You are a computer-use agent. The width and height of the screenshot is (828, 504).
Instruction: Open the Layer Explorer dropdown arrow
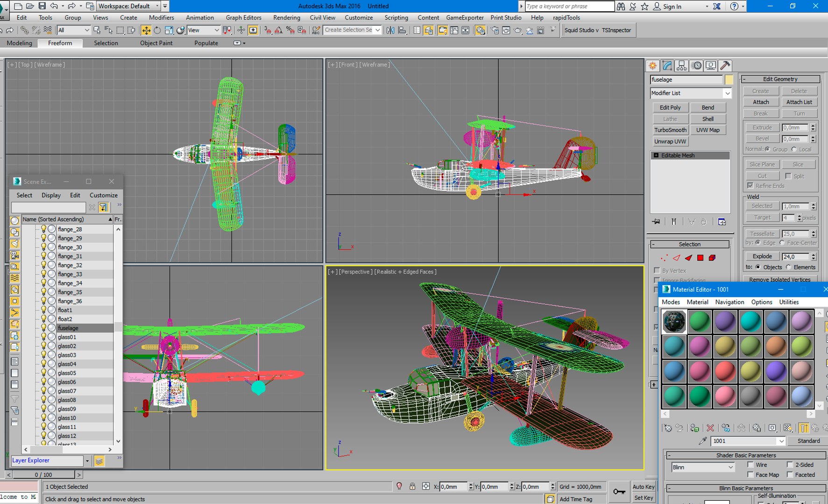(x=87, y=461)
